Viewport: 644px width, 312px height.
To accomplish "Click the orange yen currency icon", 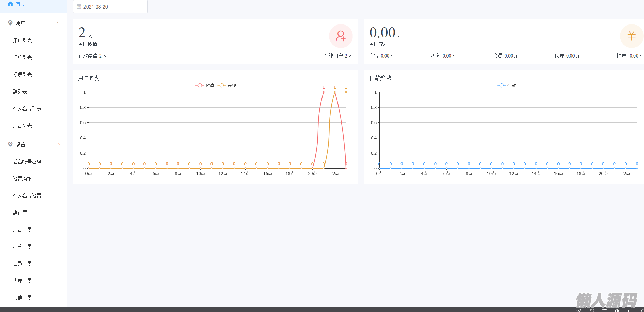I will (631, 36).
